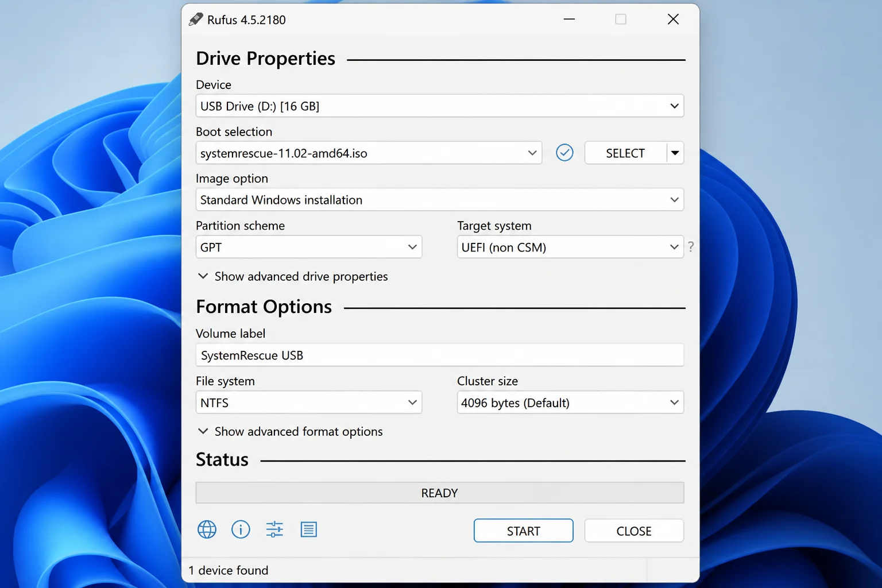This screenshot has height=588, width=882.
Task: Expand Show advanced format options
Action: pyautogui.click(x=290, y=431)
